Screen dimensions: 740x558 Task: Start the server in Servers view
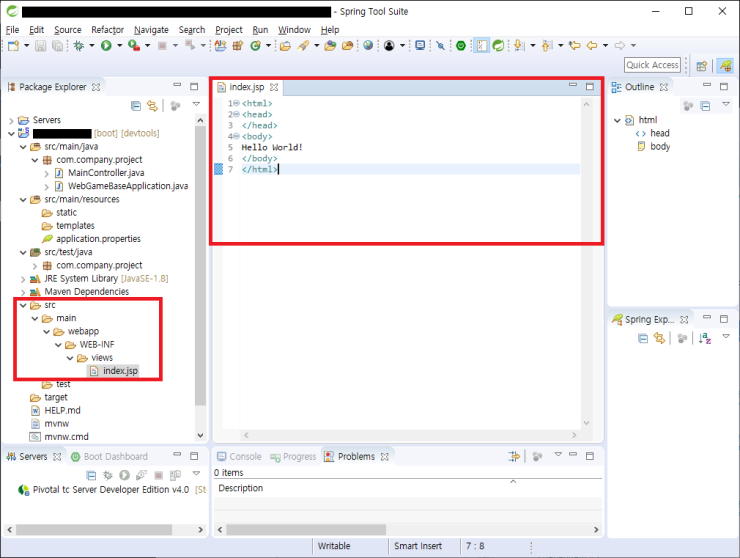click(124, 474)
